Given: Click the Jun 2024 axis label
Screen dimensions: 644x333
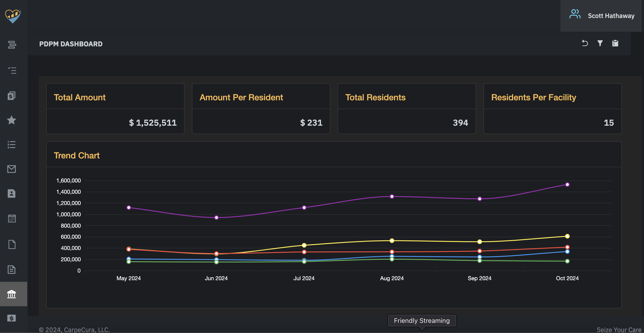Looking at the screenshot, I should [x=216, y=278].
